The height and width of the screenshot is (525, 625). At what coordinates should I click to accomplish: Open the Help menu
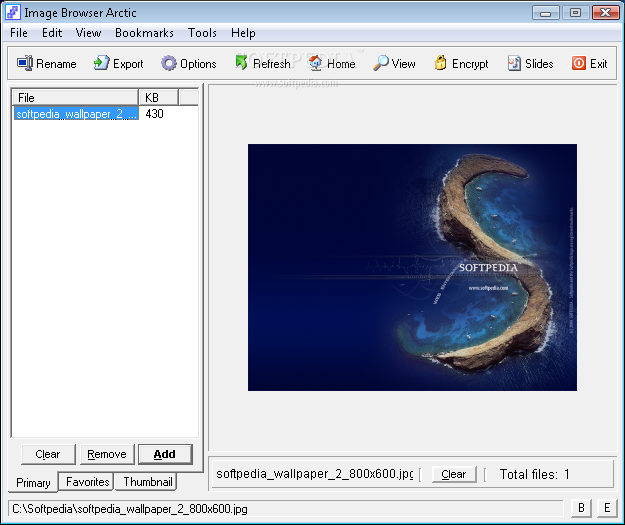coord(243,33)
